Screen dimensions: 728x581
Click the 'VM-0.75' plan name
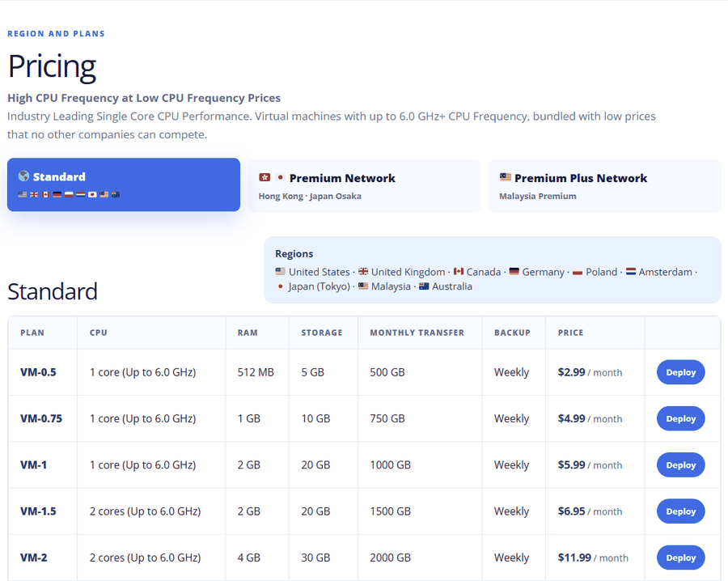click(41, 418)
